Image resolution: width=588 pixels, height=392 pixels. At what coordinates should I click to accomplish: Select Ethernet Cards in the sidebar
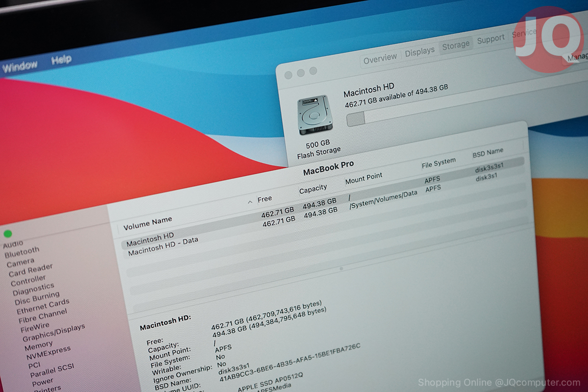(x=43, y=306)
